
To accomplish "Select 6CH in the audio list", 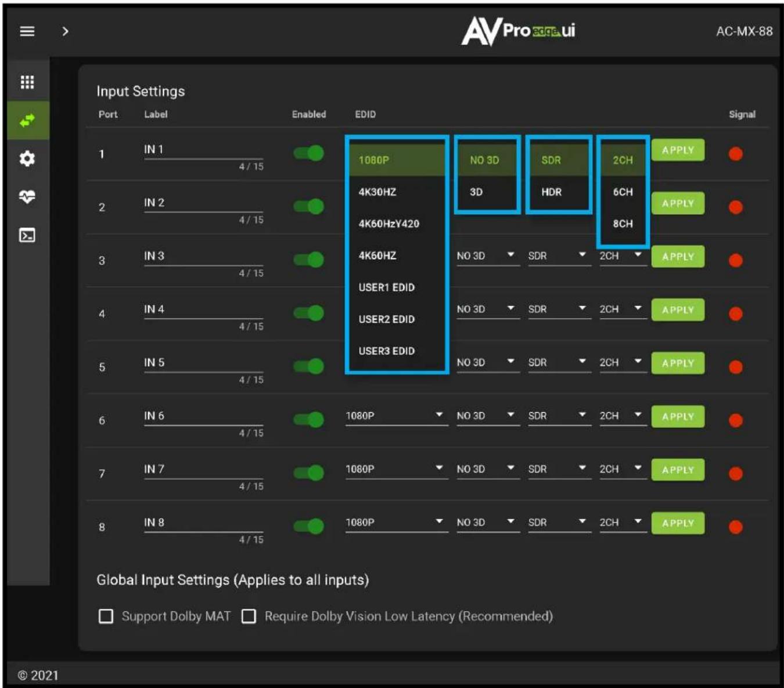I will 623,192.
